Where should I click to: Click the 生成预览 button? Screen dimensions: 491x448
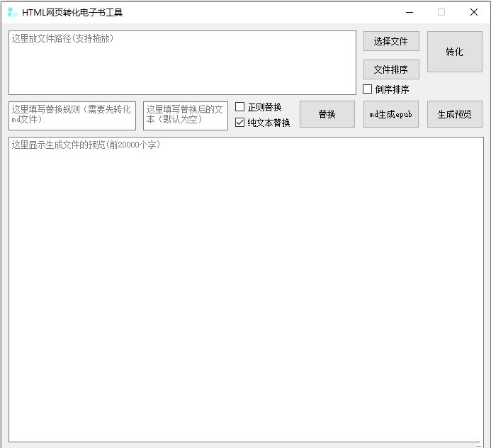454,114
